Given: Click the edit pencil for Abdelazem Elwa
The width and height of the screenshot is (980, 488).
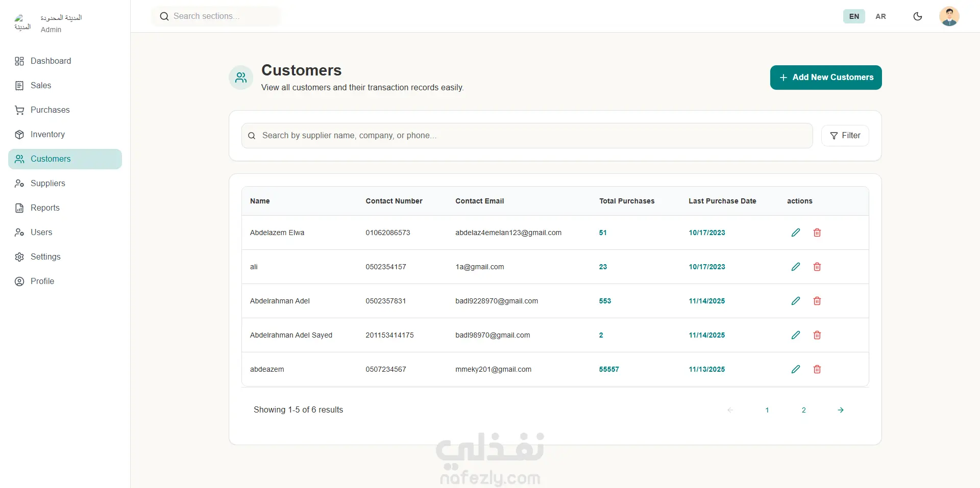Looking at the screenshot, I should click(795, 233).
